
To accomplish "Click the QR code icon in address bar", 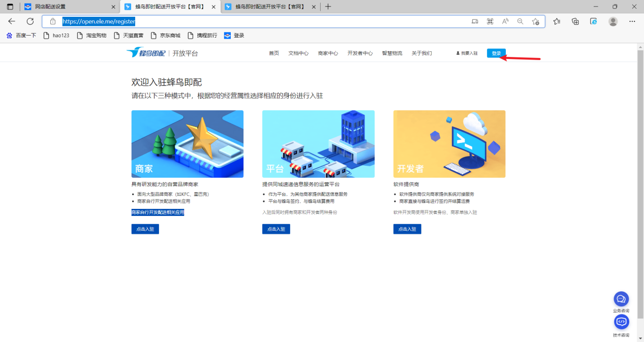I will pyautogui.click(x=490, y=21).
